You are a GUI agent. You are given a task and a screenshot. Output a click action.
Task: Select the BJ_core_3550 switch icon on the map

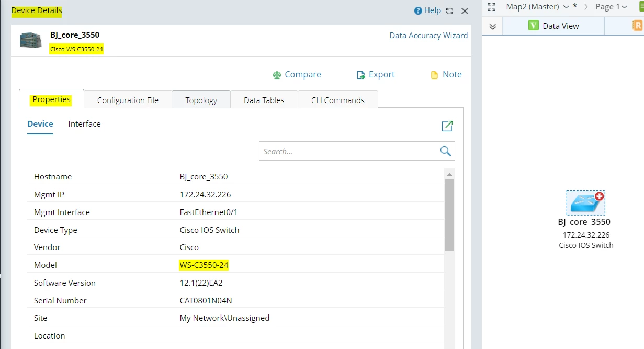(x=585, y=203)
